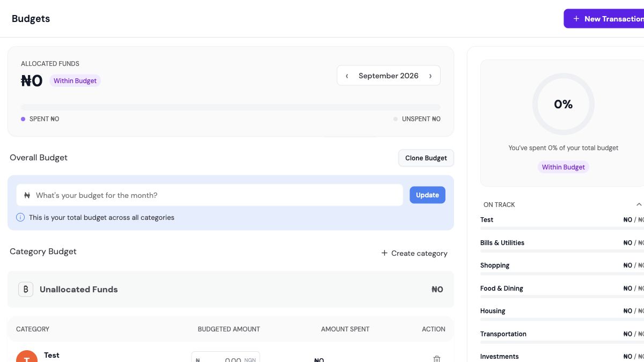644x362 pixels.
Task: Go to next month with right chevron
Action: point(430,76)
